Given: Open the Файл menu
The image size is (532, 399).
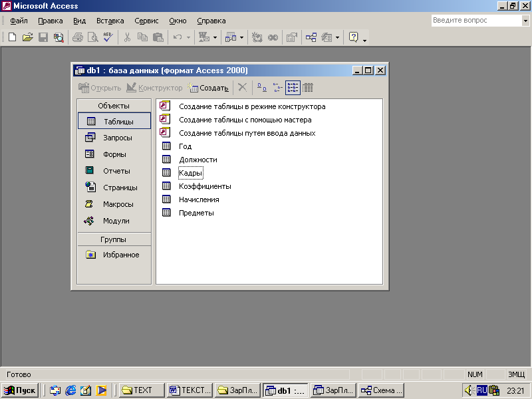Looking at the screenshot, I should click(x=19, y=21).
